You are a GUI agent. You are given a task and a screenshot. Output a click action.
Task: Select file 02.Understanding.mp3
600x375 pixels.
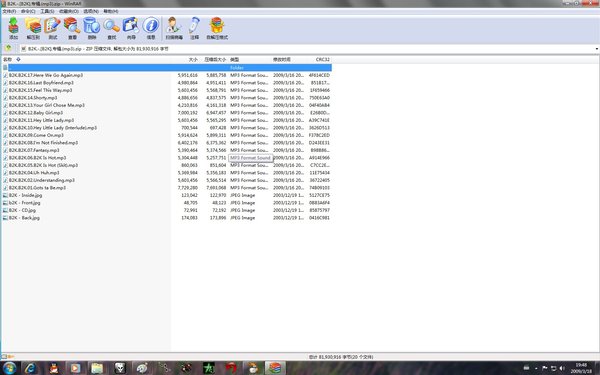click(x=42, y=180)
